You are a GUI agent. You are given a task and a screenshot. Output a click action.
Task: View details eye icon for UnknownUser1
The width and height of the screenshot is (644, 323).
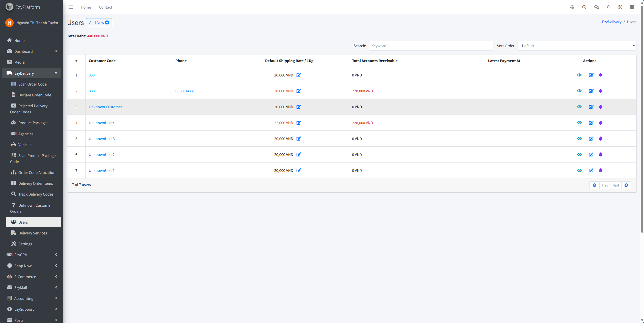click(579, 170)
